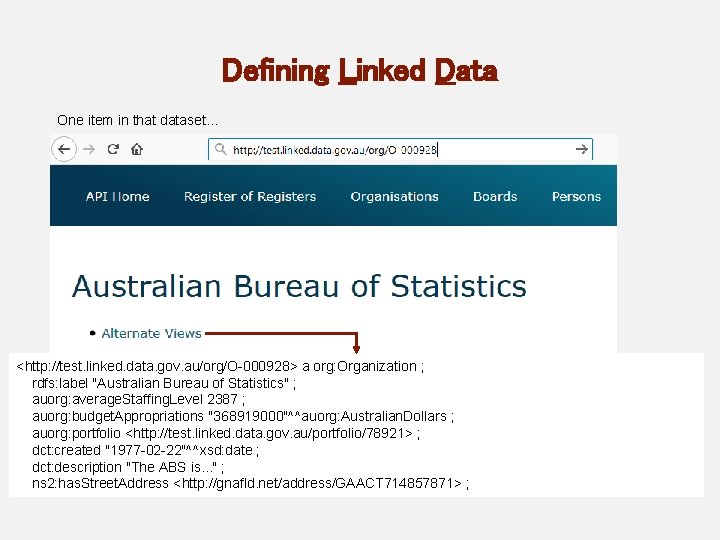The image size is (720, 540).
Task: Click the auorg:budgetAppropriations line
Action: (x=243, y=416)
